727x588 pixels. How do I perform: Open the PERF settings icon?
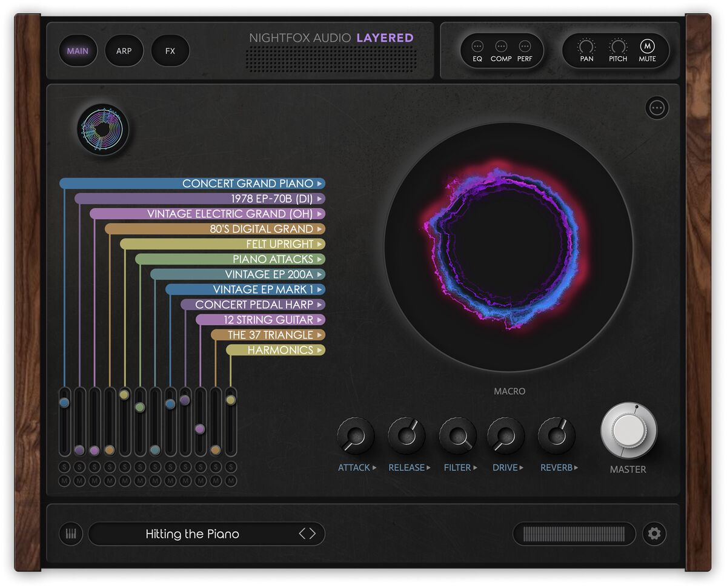pos(525,46)
